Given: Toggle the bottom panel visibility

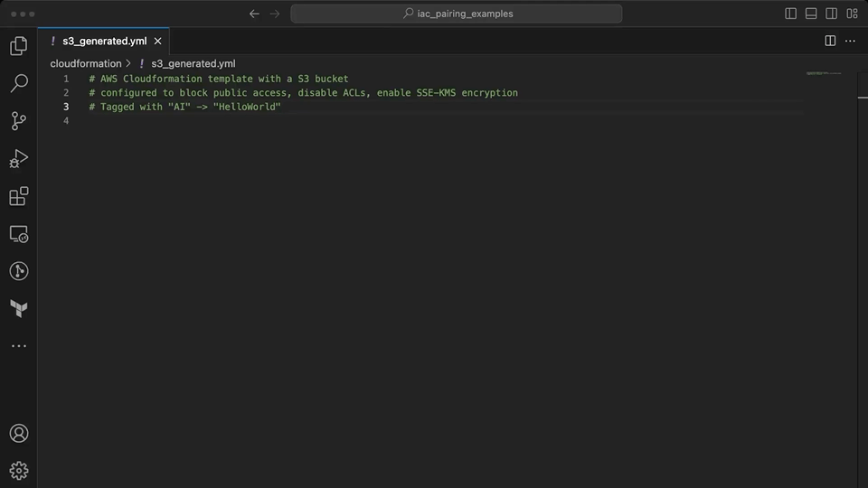Looking at the screenshot, I should tap(811, 14).
